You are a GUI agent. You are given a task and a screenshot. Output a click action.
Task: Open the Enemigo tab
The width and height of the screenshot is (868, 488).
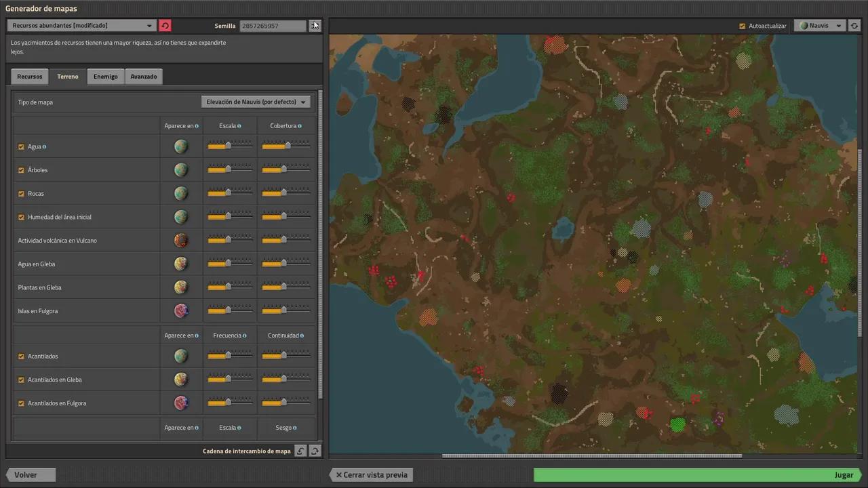(106, 77)
